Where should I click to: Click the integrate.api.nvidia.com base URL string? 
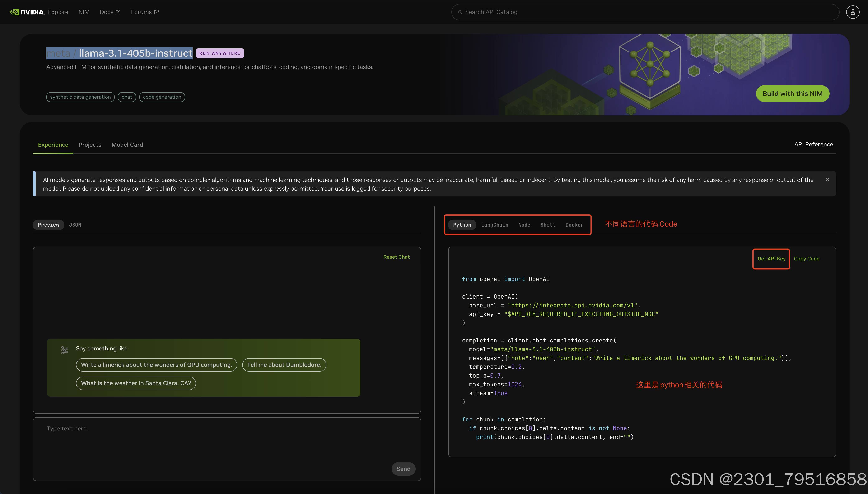[x=572, y=305]
